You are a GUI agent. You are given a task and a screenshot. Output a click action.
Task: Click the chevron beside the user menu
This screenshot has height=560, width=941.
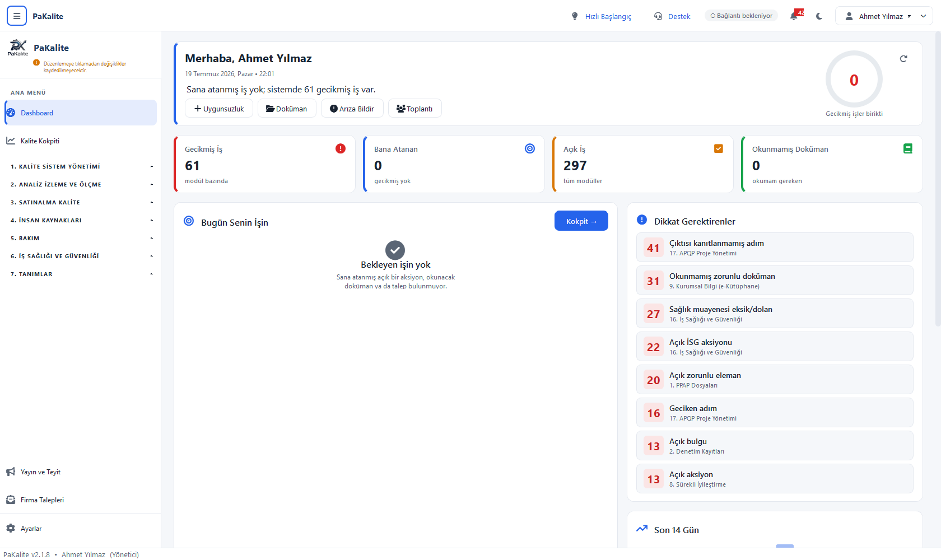pyautogui.click(x=924, y=16)
